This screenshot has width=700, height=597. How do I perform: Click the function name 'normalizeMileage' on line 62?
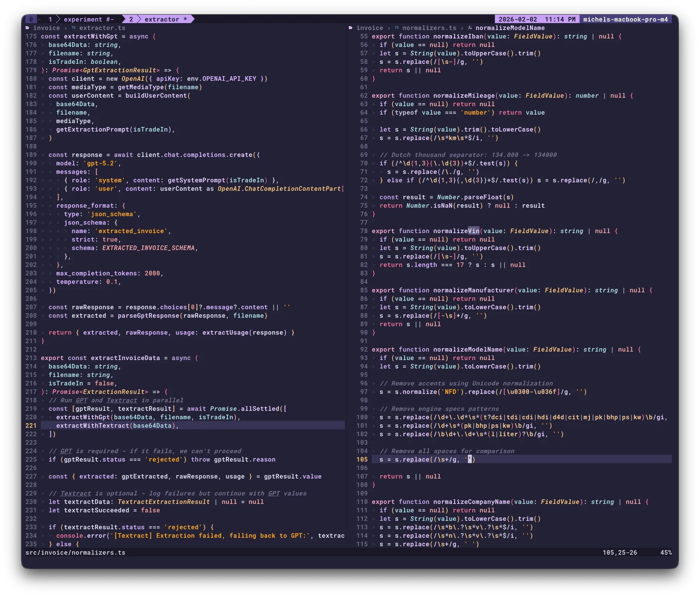464,95
